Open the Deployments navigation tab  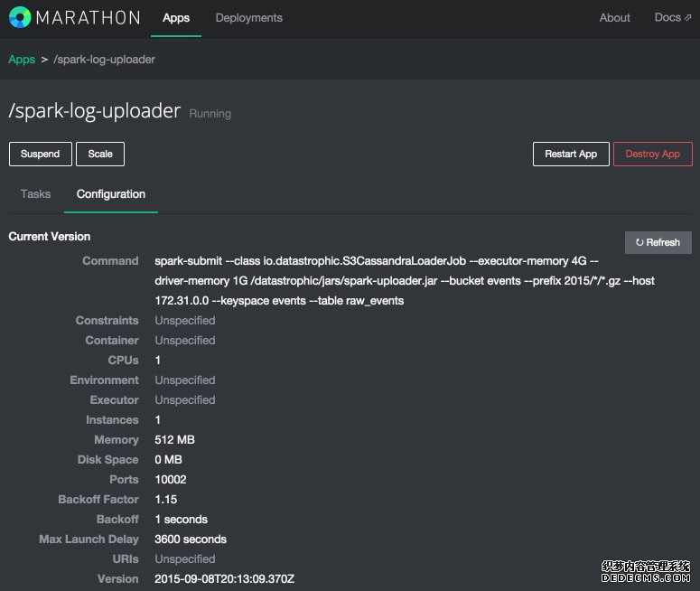[248, 17]
